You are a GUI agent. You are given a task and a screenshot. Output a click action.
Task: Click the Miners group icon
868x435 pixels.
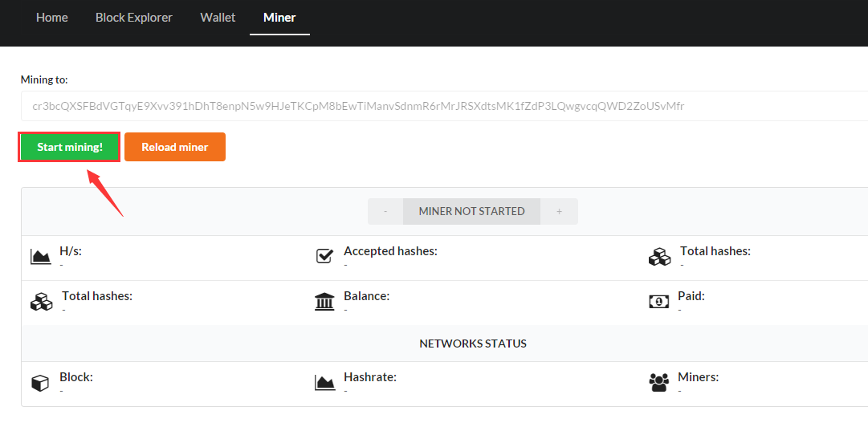(658, 383)
